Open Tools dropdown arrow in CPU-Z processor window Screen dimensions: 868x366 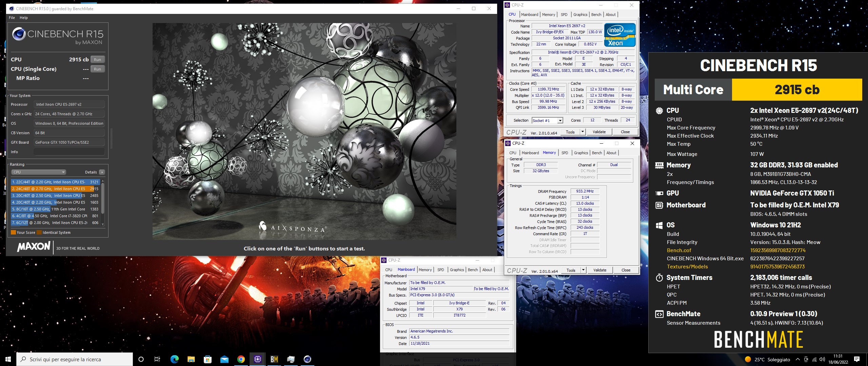tap(583, 132)
